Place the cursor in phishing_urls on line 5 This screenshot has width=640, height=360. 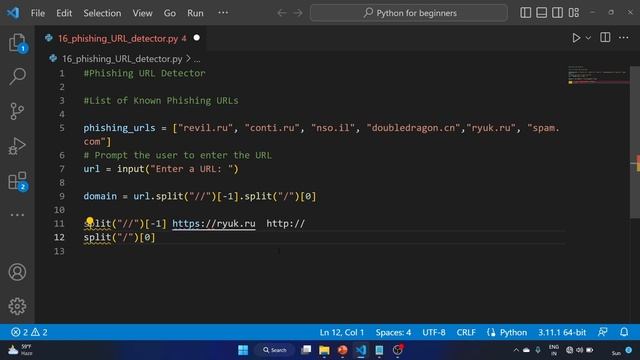[119, 128]
